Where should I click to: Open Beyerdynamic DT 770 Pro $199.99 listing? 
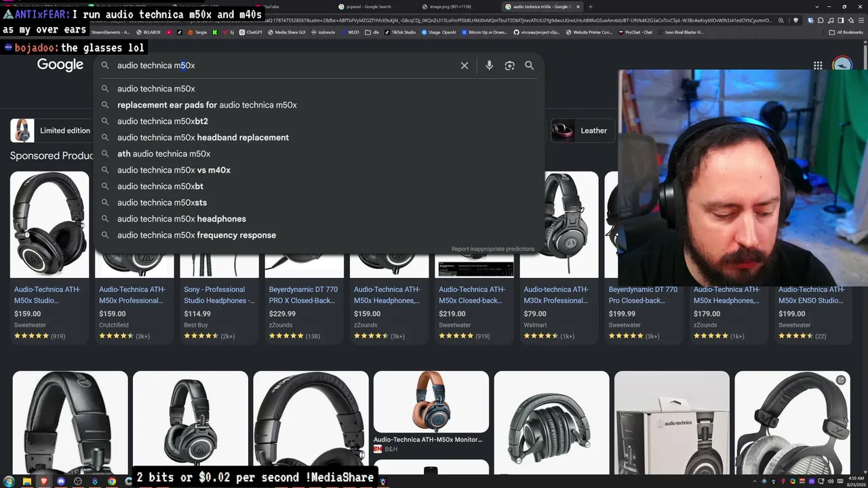tap(643, 295)
